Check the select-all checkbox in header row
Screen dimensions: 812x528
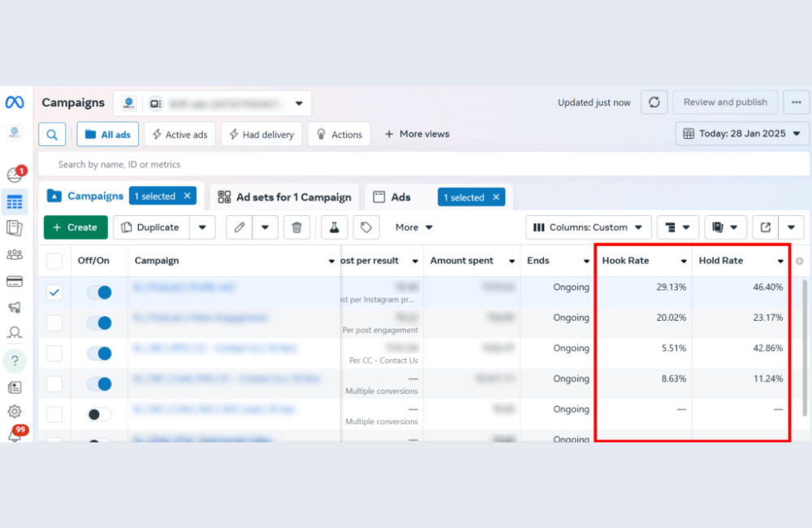click(x=54, y=260)
